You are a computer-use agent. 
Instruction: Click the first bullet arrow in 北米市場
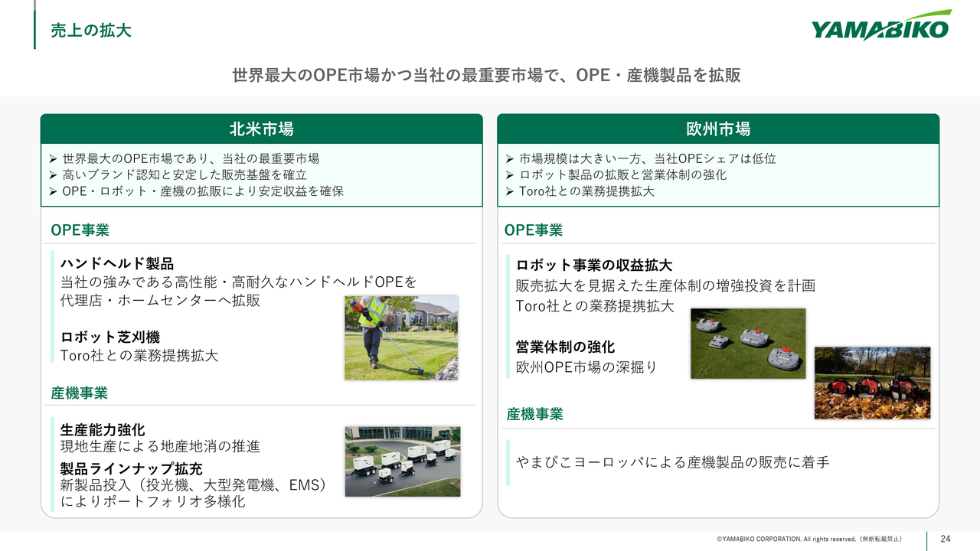coord(53,159)
